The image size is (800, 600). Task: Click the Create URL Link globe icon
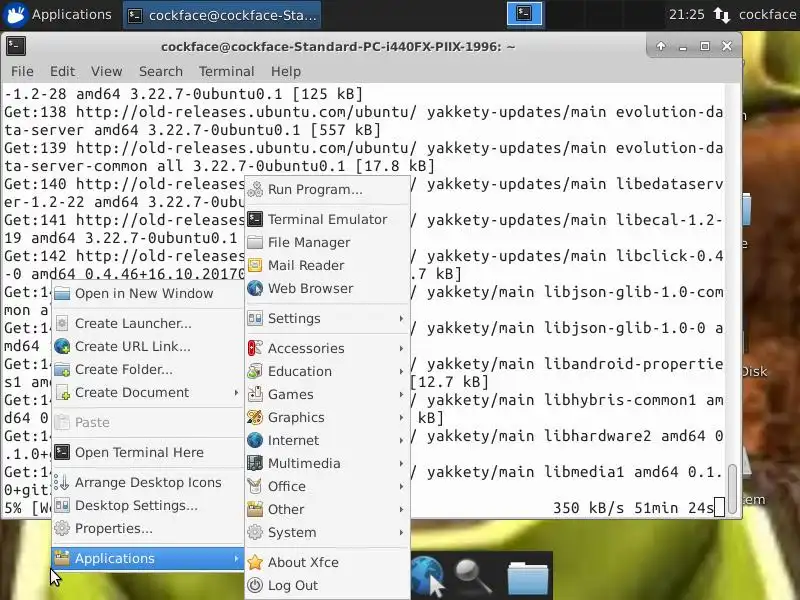coord(62,346)
